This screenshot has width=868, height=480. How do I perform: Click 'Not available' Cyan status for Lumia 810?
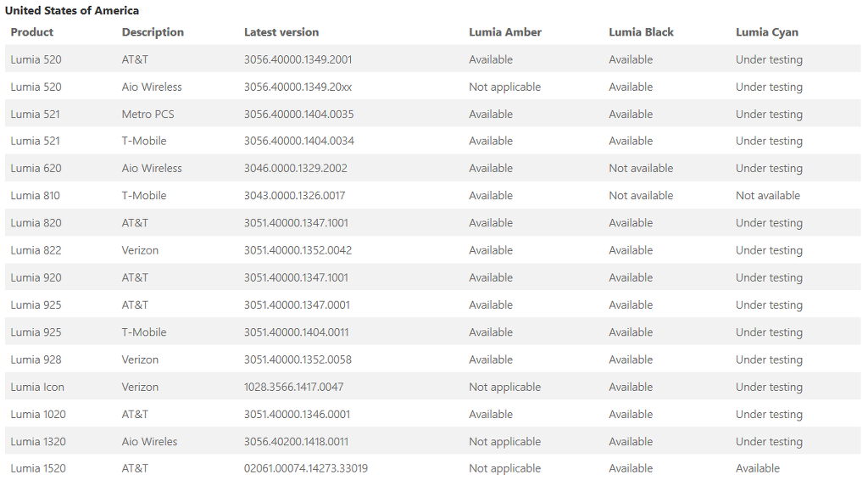coord(768,195)
